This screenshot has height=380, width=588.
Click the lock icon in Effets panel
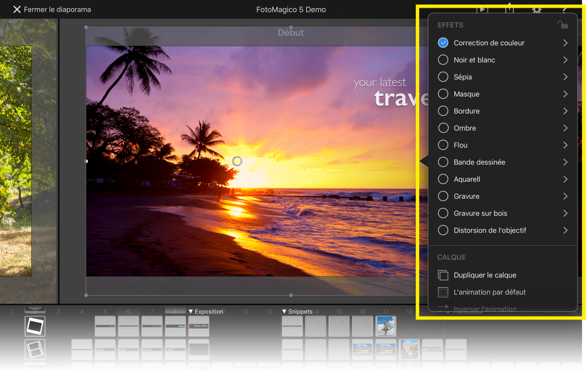pyautogui.click(x=562, y=25)
